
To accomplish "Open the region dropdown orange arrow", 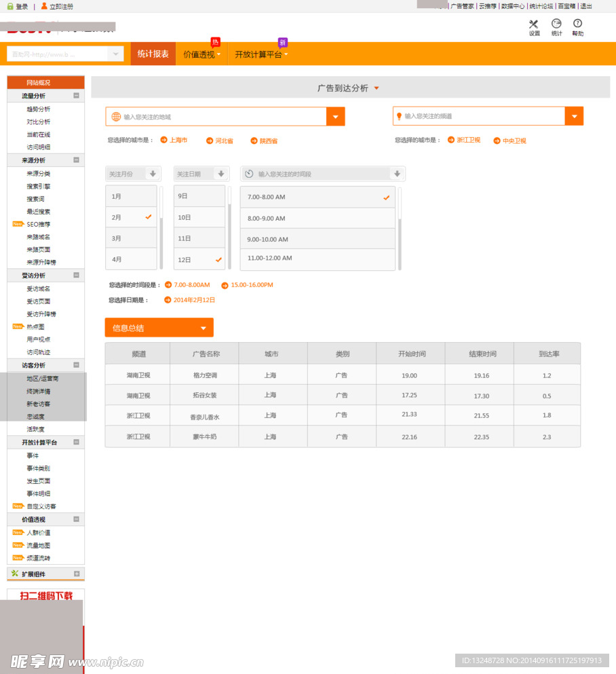I will tap(335, 117).
